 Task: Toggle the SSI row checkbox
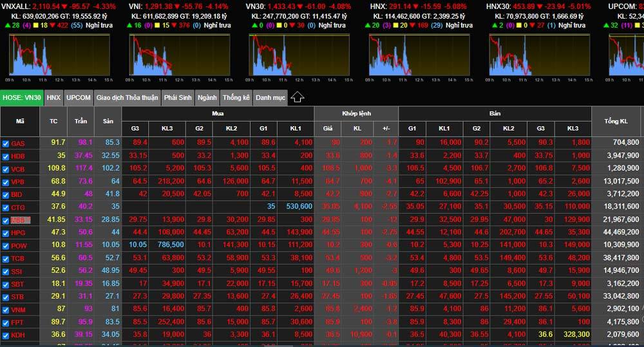point(6,272)
